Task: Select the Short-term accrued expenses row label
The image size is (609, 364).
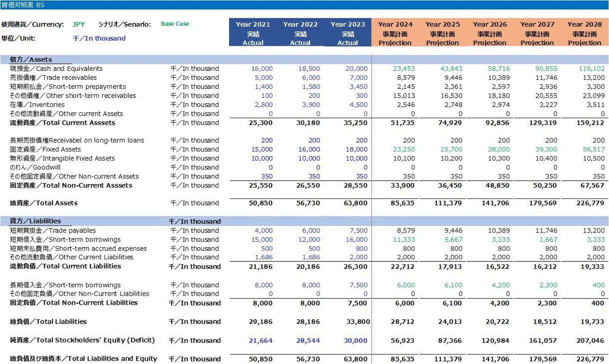Action: (x=78, y=248)
